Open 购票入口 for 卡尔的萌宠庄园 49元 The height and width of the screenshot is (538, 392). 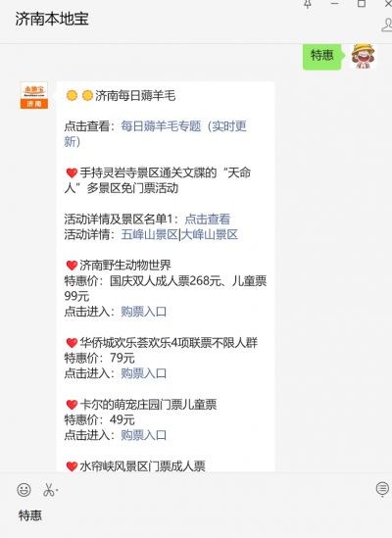[143, 435]
